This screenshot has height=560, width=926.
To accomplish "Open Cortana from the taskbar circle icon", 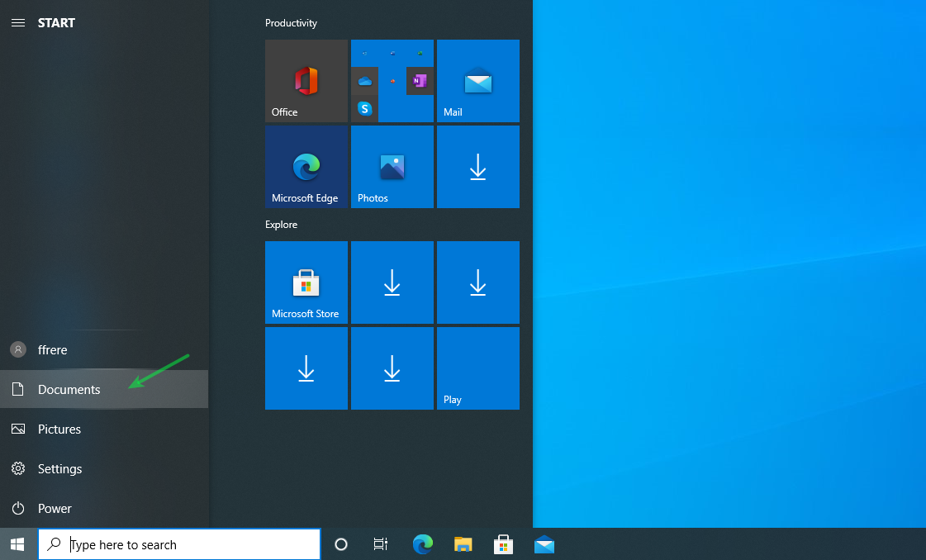I will pos(340,544).
